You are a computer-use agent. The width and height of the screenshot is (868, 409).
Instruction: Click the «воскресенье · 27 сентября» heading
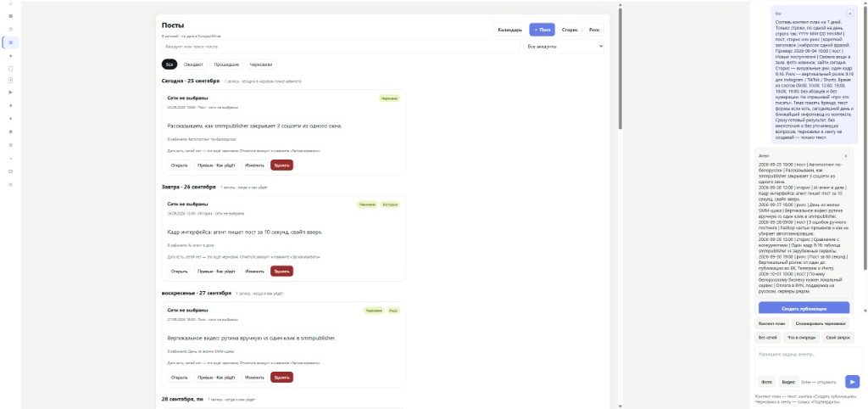click(x=197, y=293)
